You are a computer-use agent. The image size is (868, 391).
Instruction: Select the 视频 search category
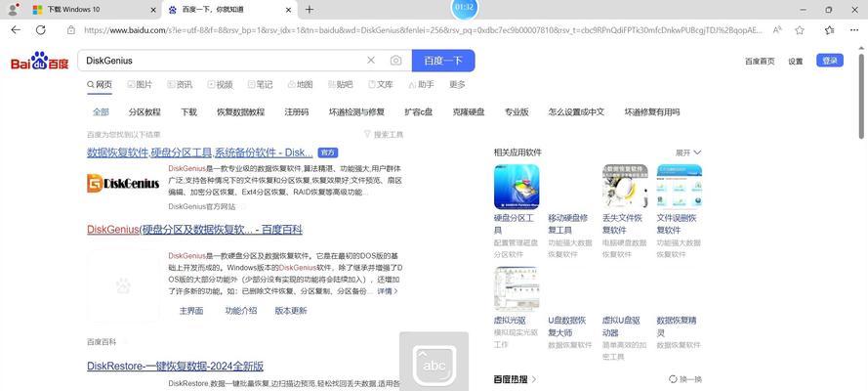[220, 85]
